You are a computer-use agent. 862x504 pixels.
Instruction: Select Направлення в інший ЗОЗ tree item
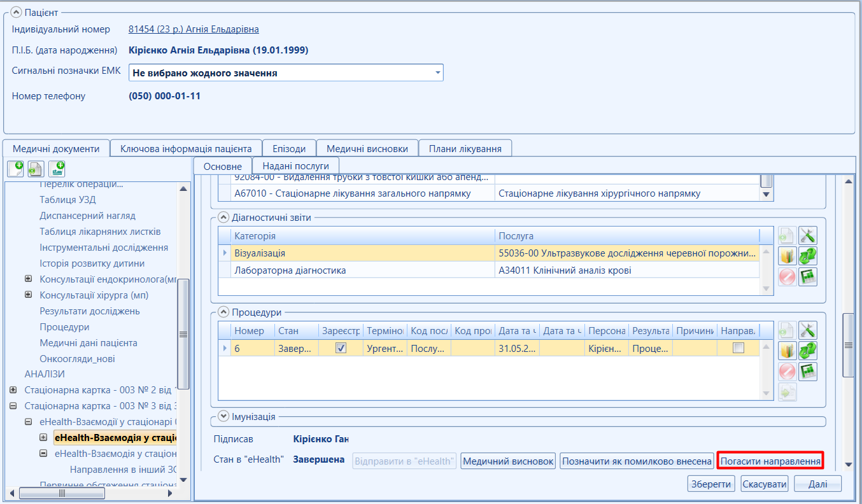point(123,470)
